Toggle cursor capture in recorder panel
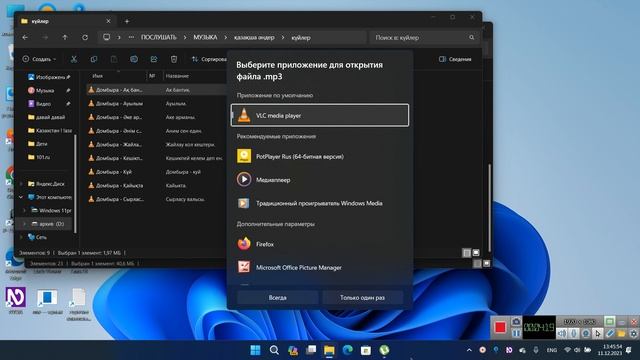640x360 pixels. pyautogui.click(x=598, y=334)
